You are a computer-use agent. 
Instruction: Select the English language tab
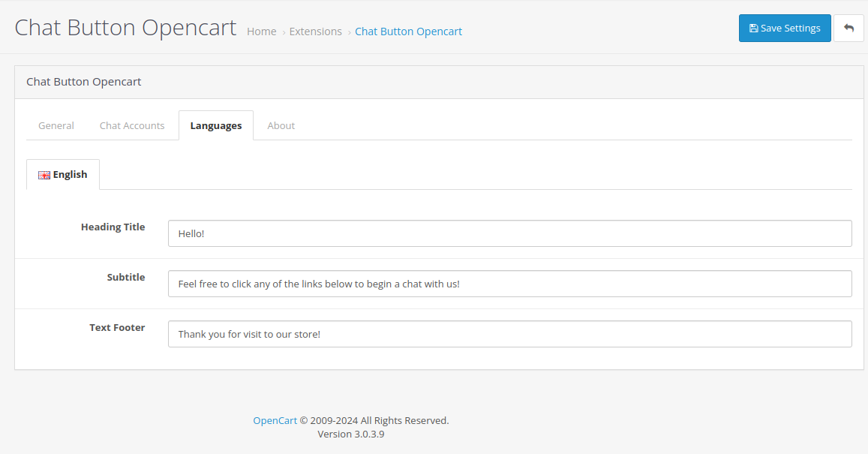pyautogui.click(x=63, y=174)
